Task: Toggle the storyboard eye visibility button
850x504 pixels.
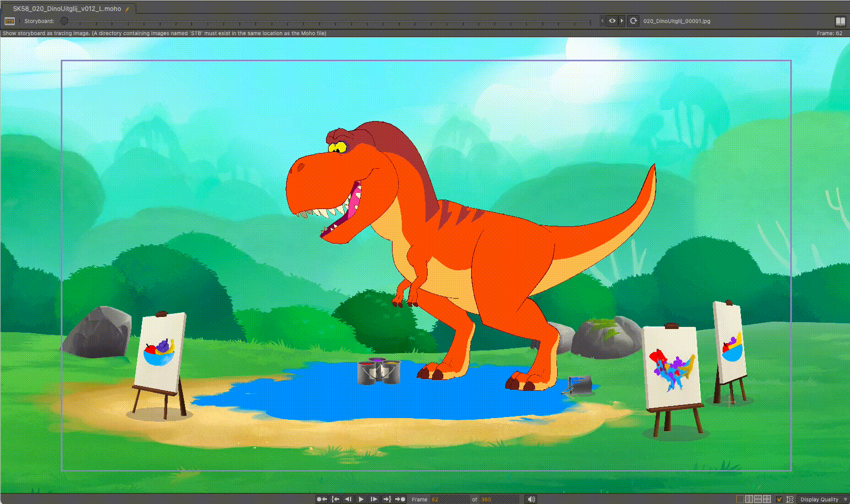Action: 612,21
